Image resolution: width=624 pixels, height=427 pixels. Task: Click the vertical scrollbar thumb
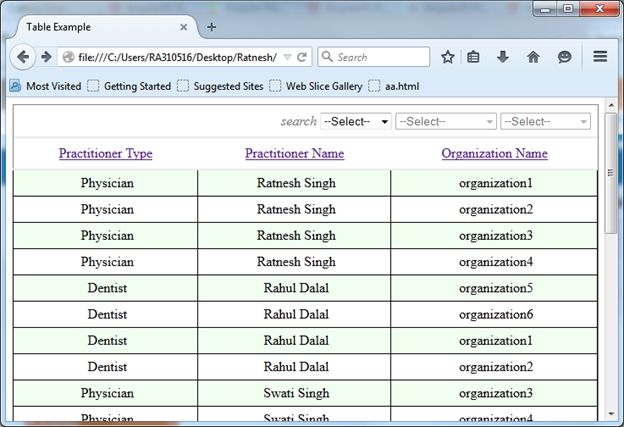pos(610,173)
